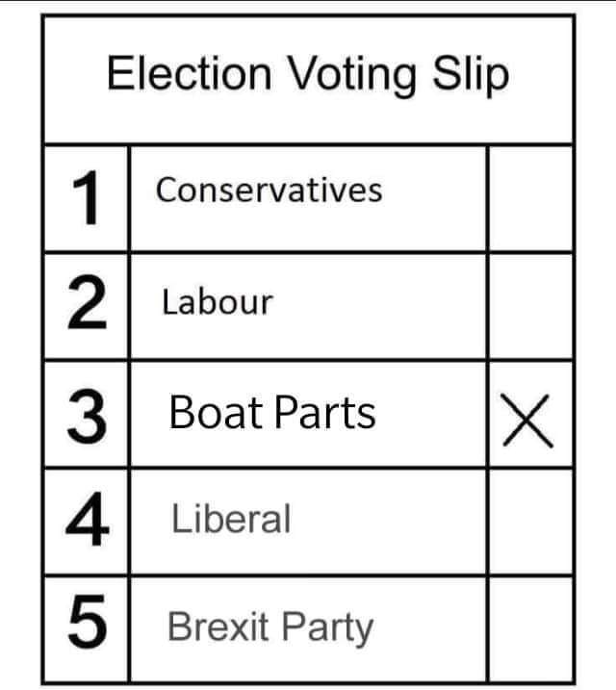616x690 pixels.
Task: Click the number 2 cell
Action: (x=87, y=306)
